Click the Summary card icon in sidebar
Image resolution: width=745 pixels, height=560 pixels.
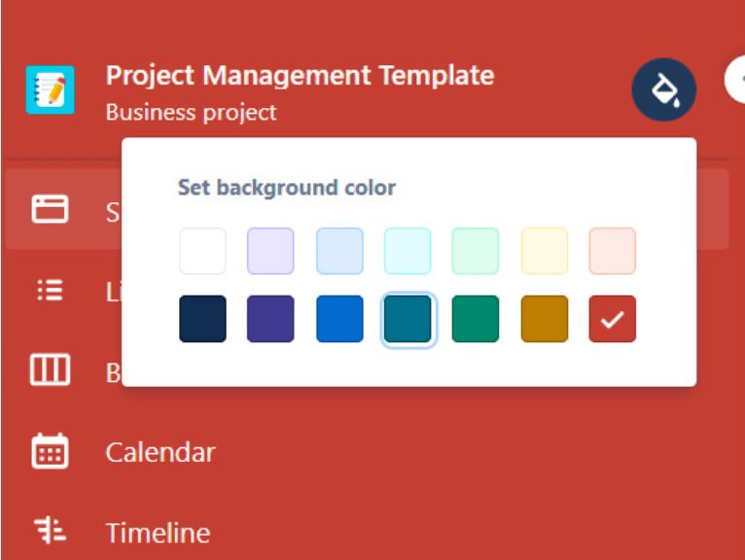[x=50, y=210]
